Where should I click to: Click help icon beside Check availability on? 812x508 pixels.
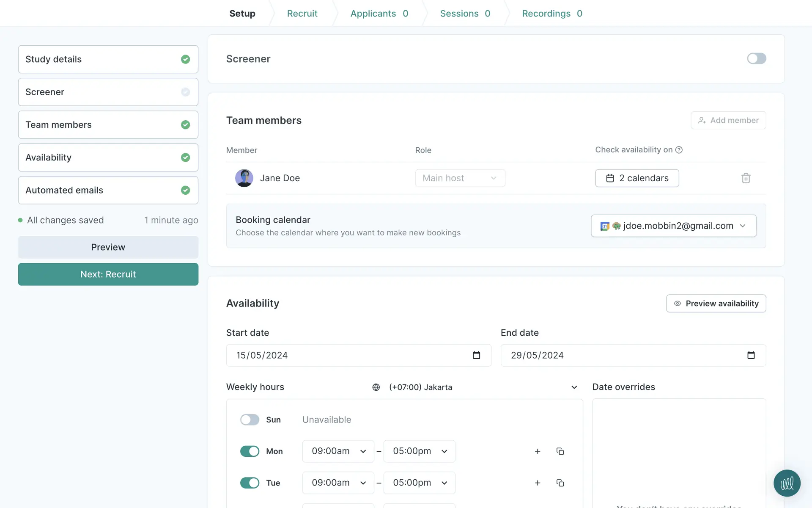click(679, 150)
